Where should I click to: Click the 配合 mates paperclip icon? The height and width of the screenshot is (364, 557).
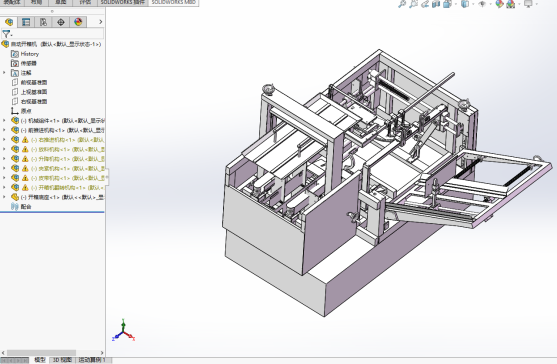click(15, 207)
